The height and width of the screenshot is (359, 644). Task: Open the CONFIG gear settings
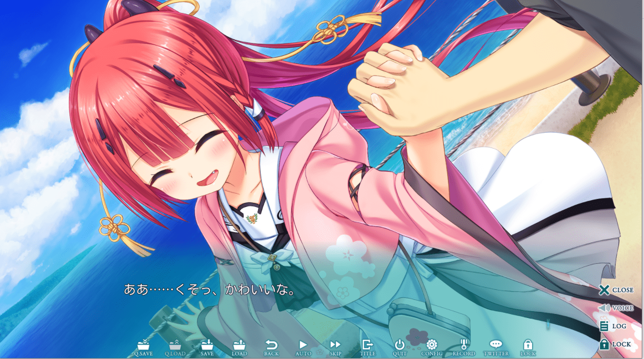tap(431, 347)
